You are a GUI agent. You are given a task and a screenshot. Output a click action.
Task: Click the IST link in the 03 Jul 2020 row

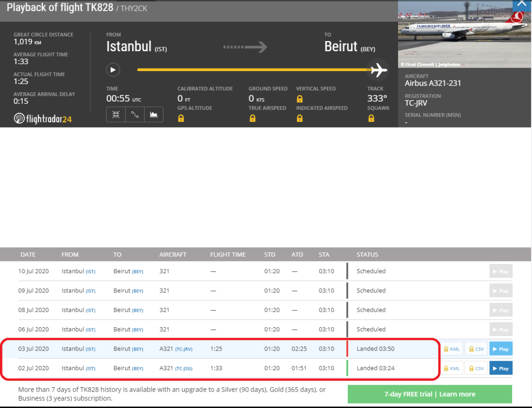pos(90,350)
